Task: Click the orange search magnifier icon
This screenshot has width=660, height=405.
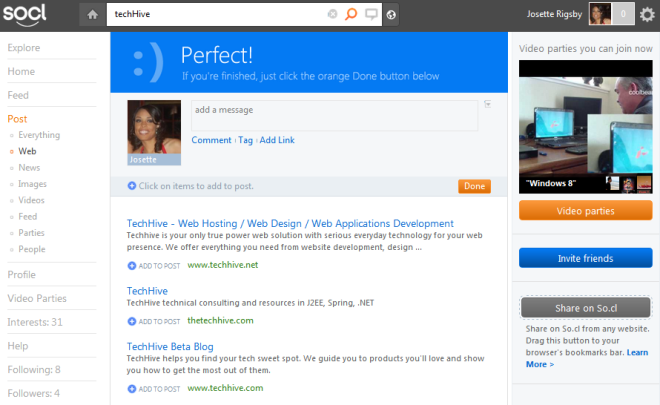Action: 351,14
